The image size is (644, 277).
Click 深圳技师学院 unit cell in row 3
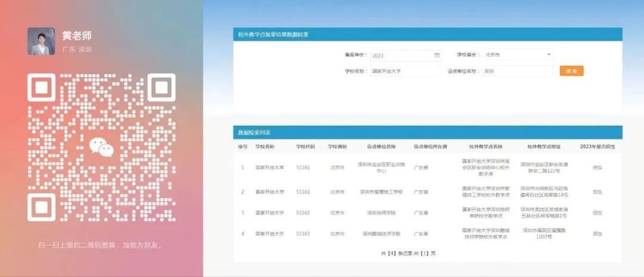(381, 213)
